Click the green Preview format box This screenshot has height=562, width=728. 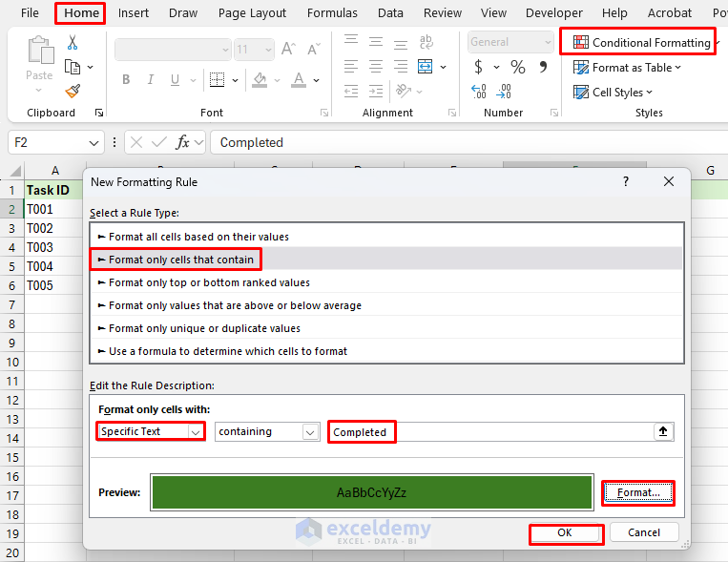click(372, 492)
